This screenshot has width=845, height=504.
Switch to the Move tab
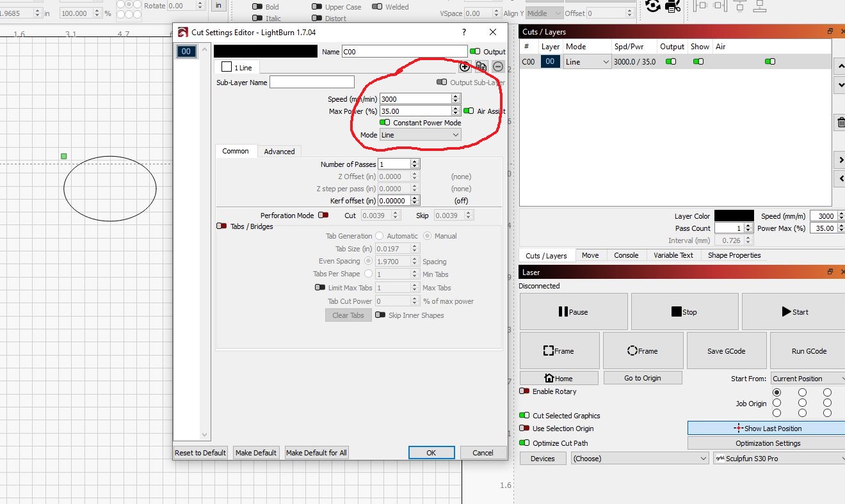tap(590, 255)
